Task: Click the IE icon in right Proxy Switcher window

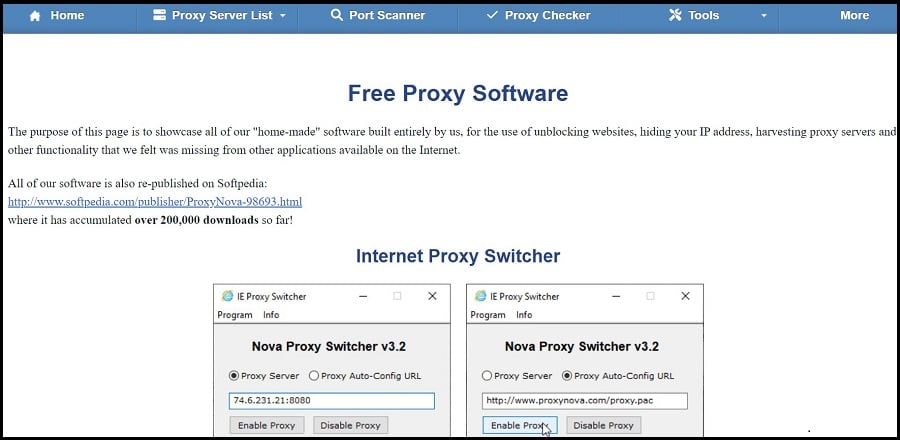Action: click(x=480, y=296)
